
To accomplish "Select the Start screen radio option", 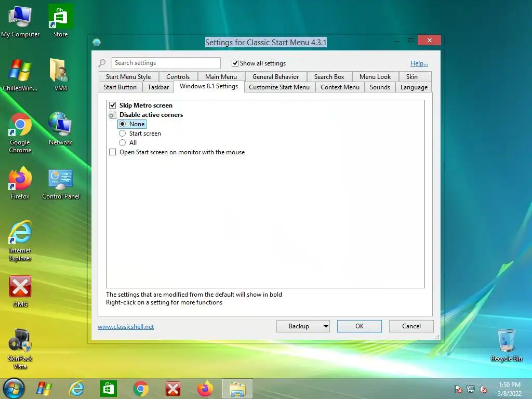I will (123, 134).
